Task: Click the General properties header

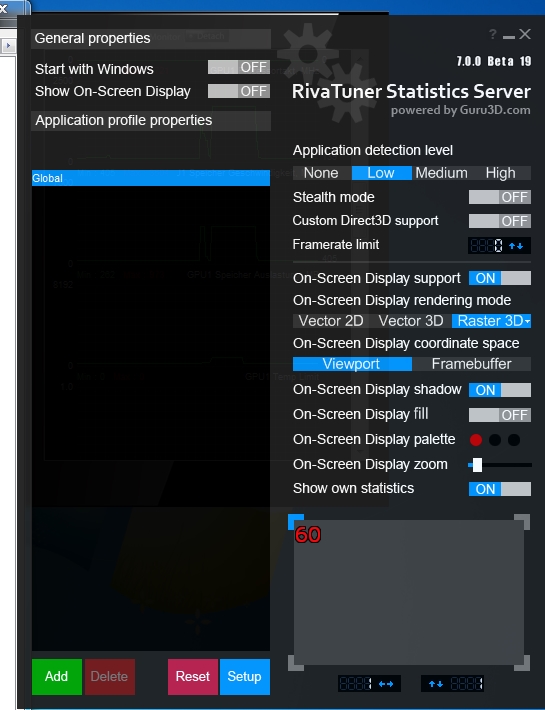Action: click(x=151, y=38)
